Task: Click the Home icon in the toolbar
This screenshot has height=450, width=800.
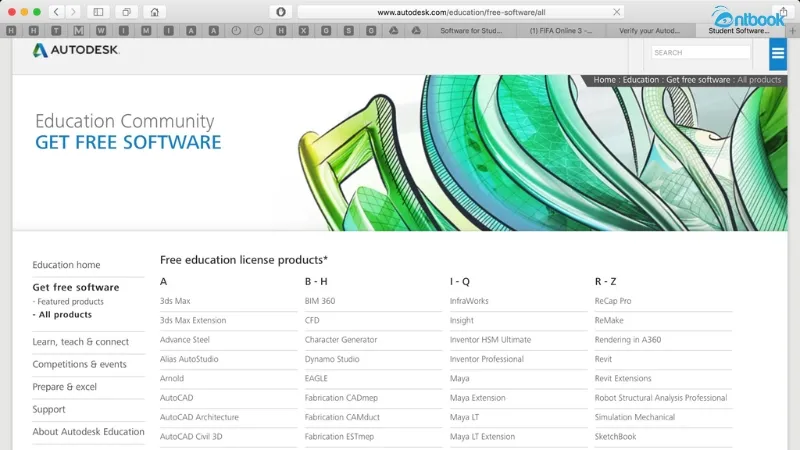Action: [154, 12]
